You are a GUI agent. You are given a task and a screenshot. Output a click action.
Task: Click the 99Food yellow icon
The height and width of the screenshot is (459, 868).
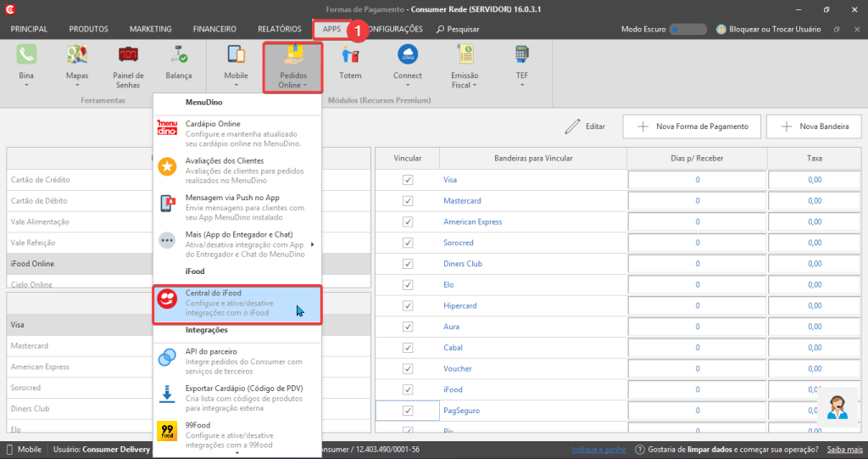pos(167,431)
